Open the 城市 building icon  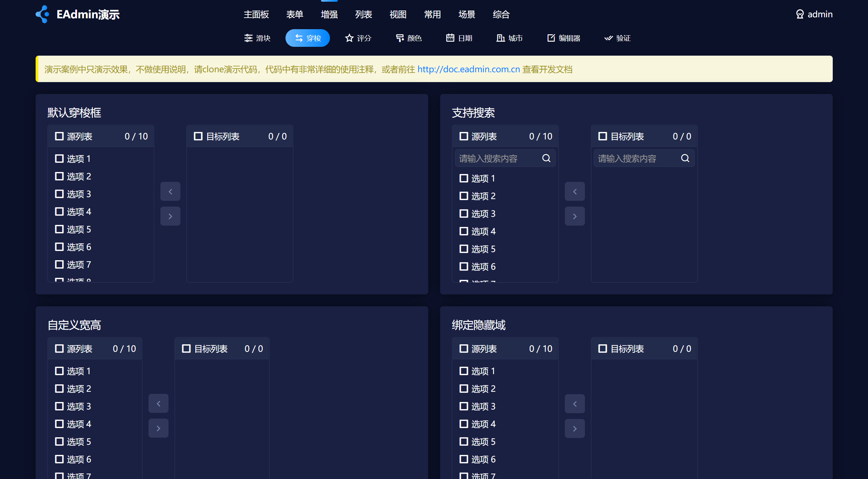[500, 38]
